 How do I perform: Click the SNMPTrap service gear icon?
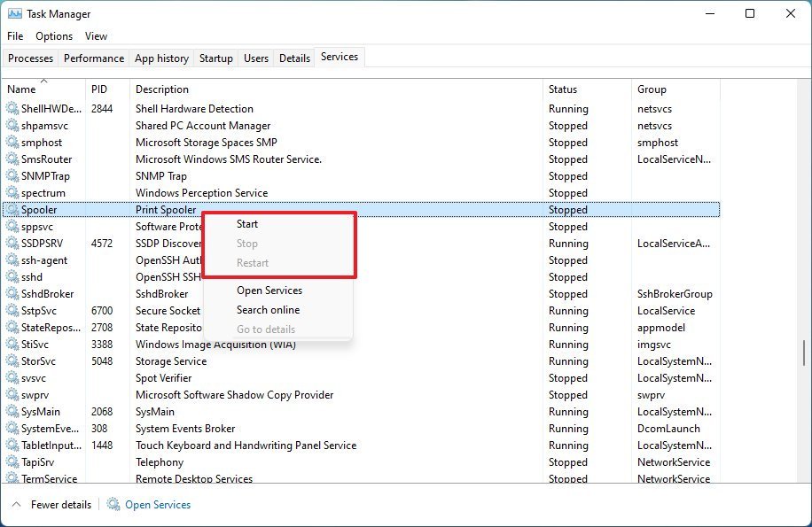tap(11, 175)
